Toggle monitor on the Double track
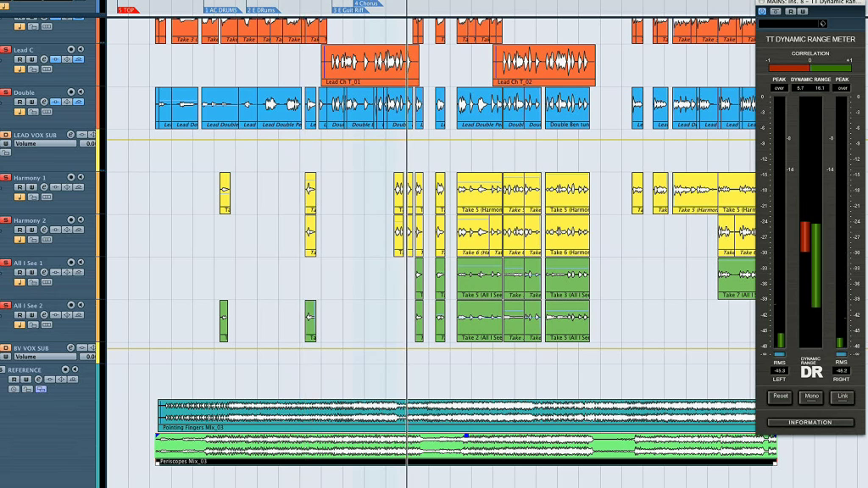Image resolution: width=868 pixels, height=488 pixels. pos(81,91)
